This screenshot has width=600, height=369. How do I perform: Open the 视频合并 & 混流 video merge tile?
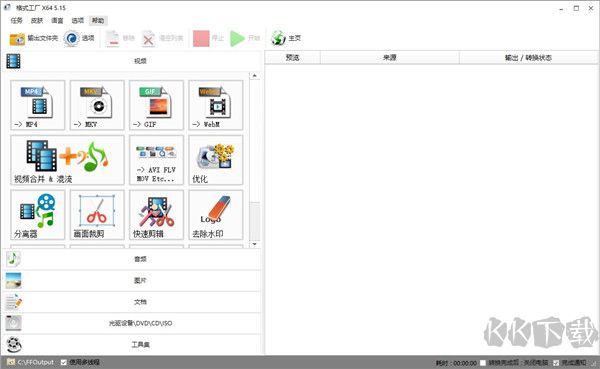click(67, 160)
